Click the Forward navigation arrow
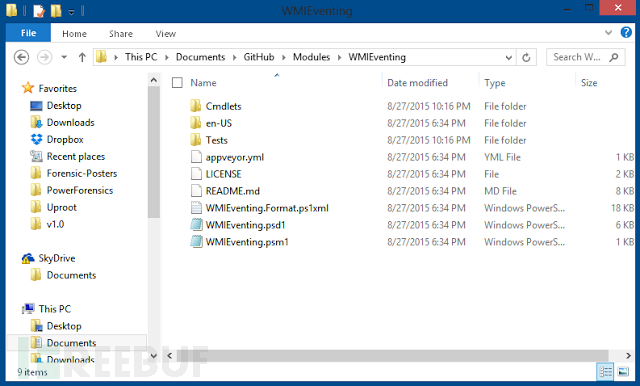 click(44, 57)
